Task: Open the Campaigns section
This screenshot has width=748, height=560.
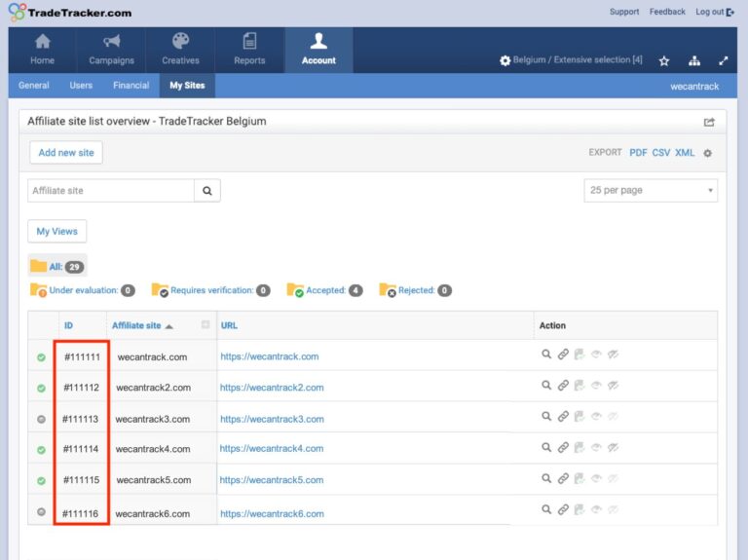Action: click(x=111, y=50)
